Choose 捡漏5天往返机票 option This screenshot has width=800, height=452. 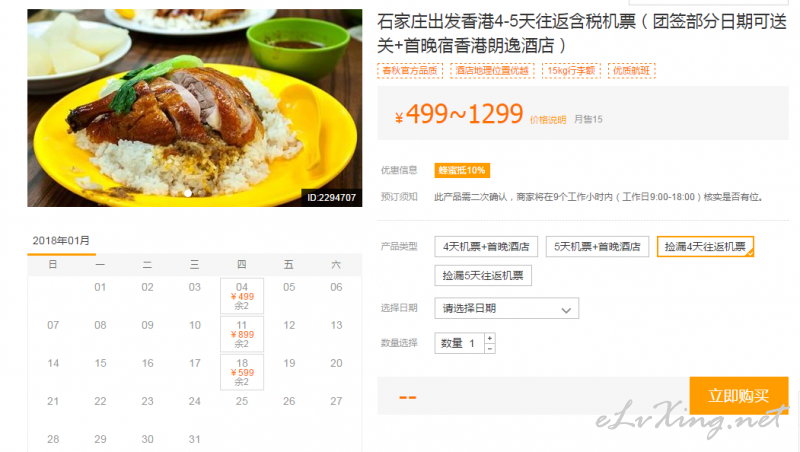click(x=483, y=275)
